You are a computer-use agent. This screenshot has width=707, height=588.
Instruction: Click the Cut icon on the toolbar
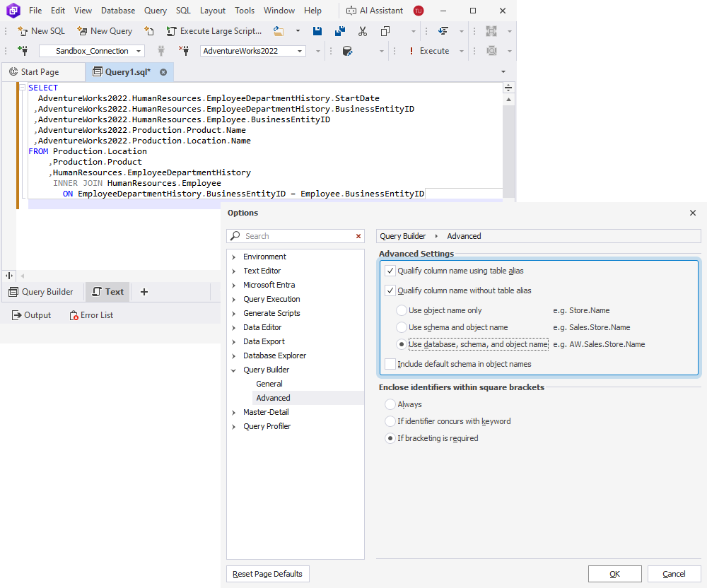click(x=363, y=31)
